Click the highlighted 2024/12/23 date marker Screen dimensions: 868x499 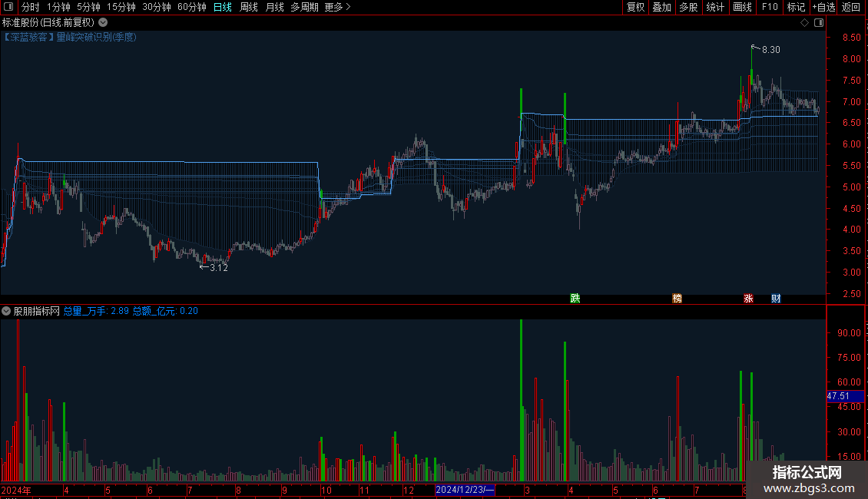point(465,490)
